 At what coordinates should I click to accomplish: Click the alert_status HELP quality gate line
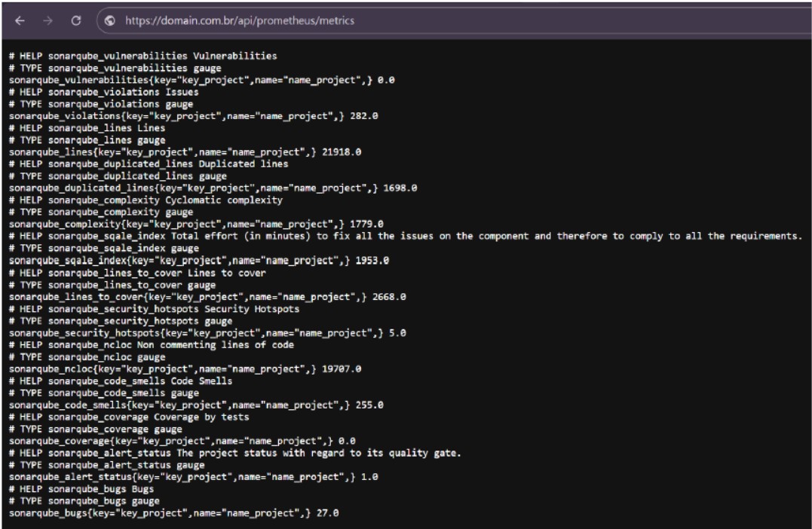(x=234, y=453)
